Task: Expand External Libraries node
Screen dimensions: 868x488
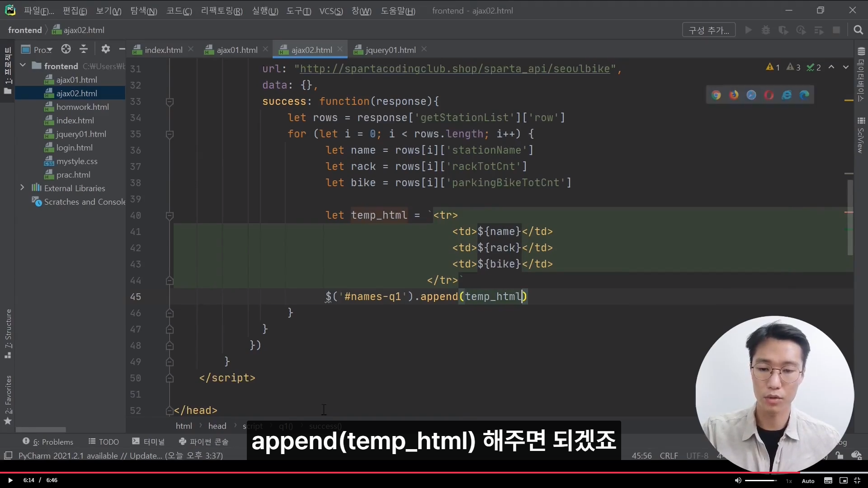Action: click(22, 188)
